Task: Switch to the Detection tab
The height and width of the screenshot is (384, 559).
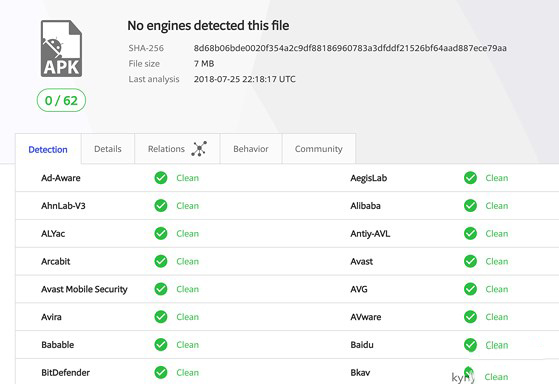Action: click(48, 149)
